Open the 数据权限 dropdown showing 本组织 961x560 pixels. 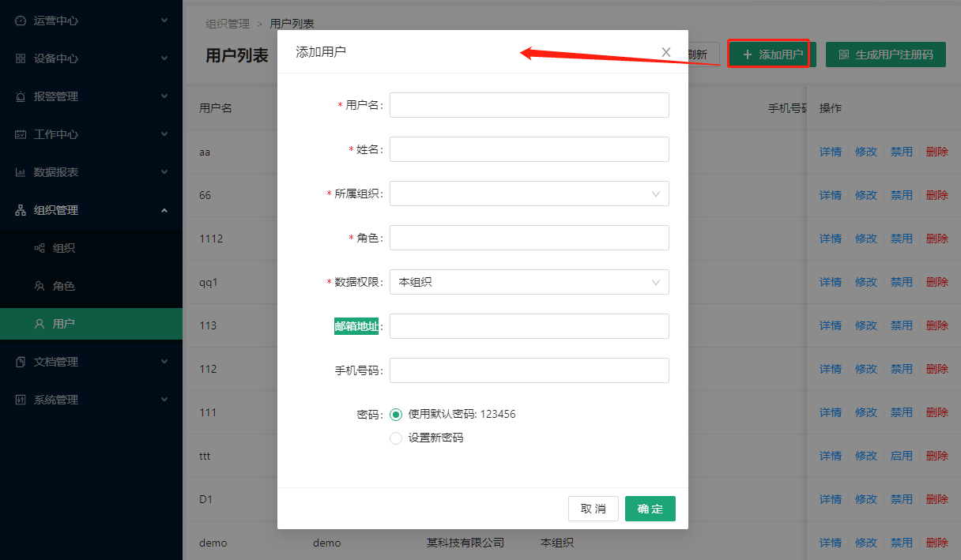click(529, 282)
